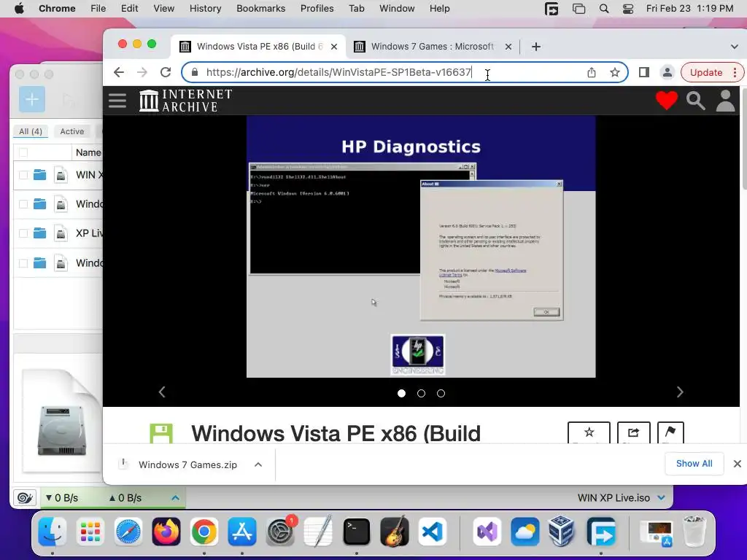Open the Profiles menu

(317, 9)
